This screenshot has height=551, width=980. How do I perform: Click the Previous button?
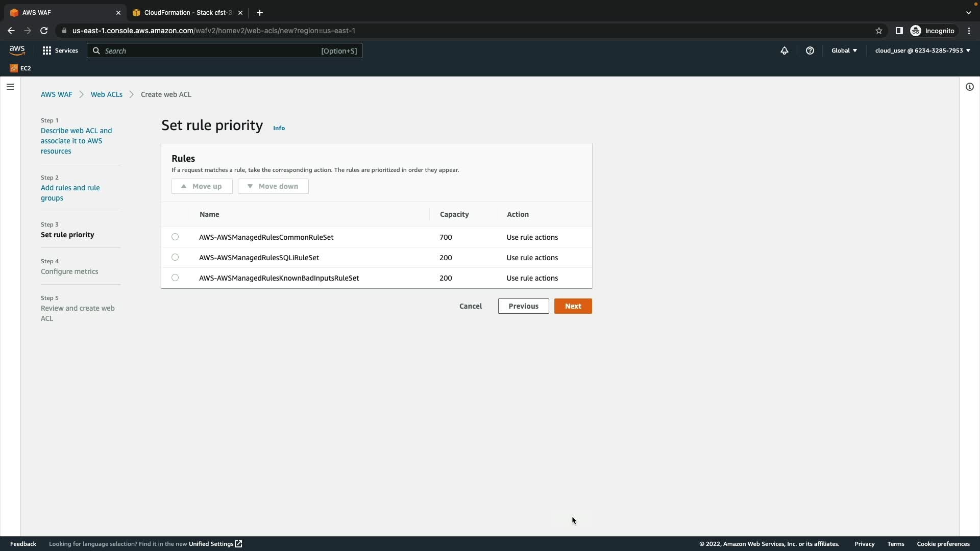click(x=523, y=306)
